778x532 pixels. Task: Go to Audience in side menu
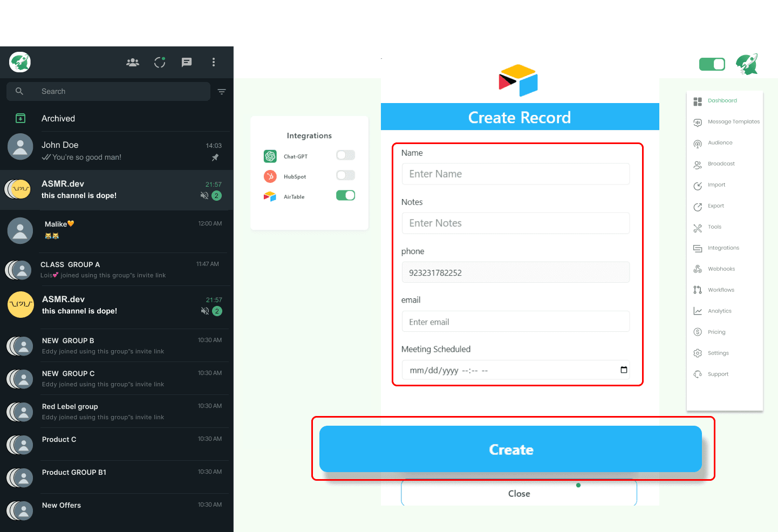point(720,143)
